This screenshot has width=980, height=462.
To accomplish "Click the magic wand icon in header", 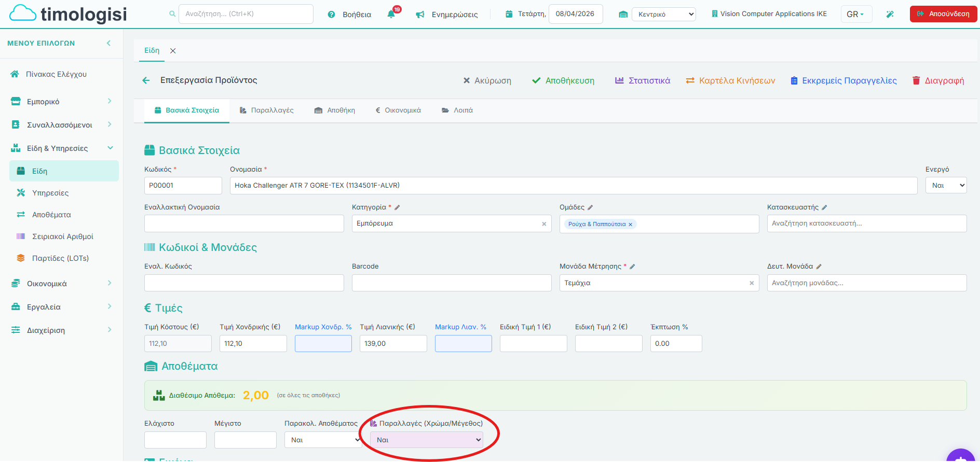I will 890,14.
